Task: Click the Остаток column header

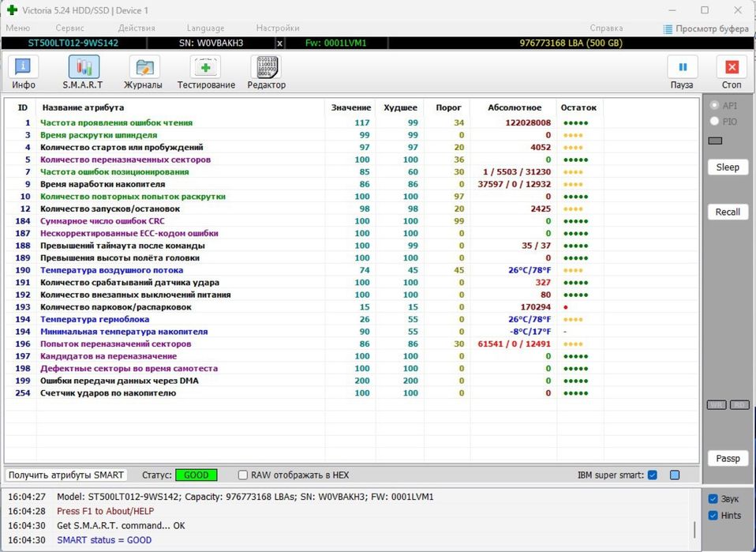Action: [x=578, y=107]
